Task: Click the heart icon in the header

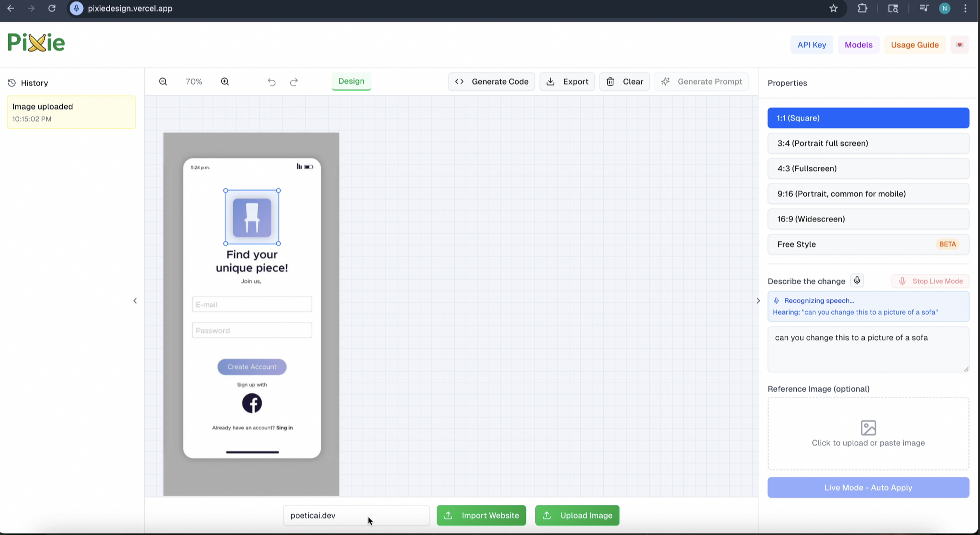Action: (959, 45)
